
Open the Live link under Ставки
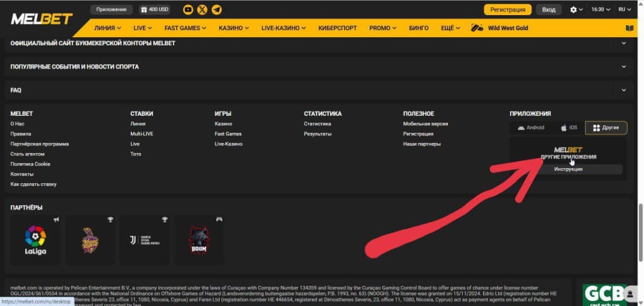[135, 144]
